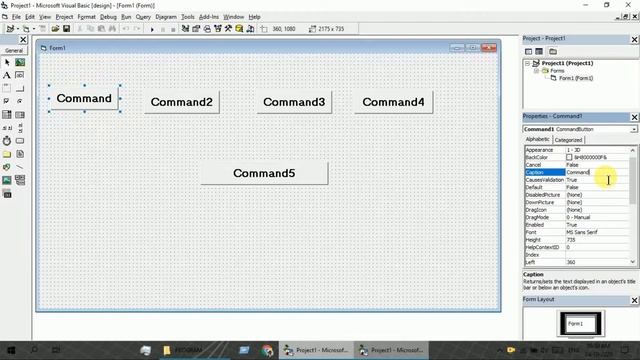This screenshot has height=360, width=640.
Task: Switch to the Categorized properties tab
Action: (568, 140)
